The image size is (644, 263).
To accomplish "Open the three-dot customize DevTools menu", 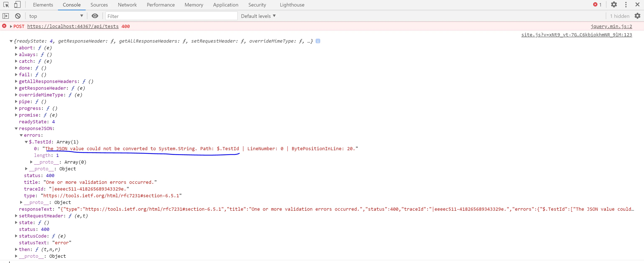I will click(626, 5).
